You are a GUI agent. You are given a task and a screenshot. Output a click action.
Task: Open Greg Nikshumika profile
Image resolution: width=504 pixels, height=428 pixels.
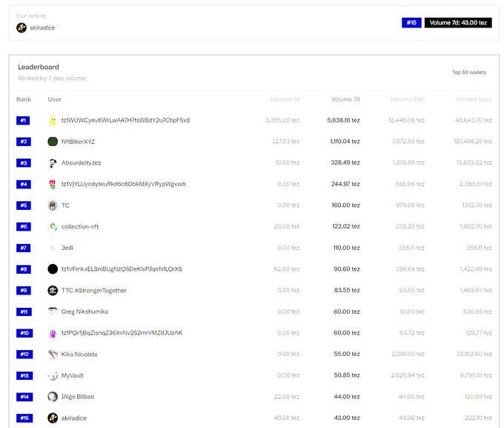pos(84,312)
